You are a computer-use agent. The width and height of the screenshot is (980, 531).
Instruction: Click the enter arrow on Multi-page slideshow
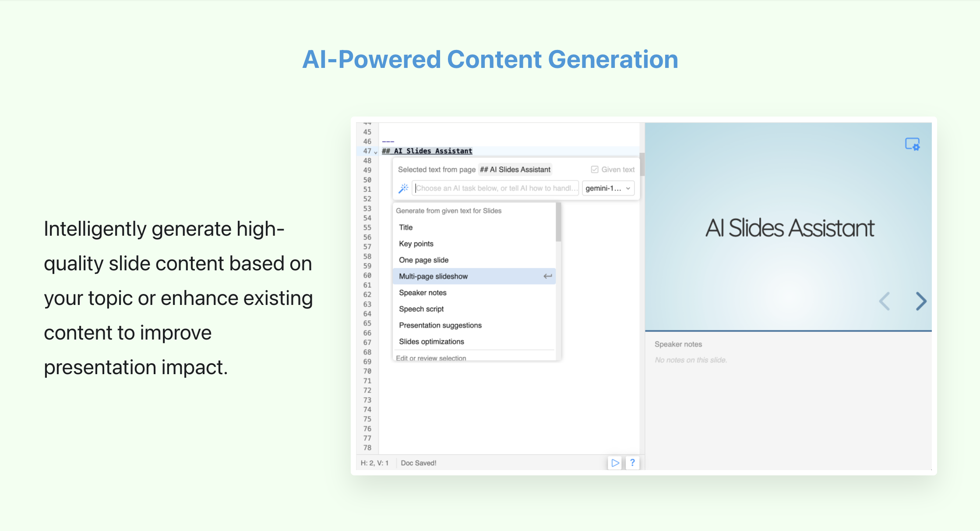click(547, 276)
